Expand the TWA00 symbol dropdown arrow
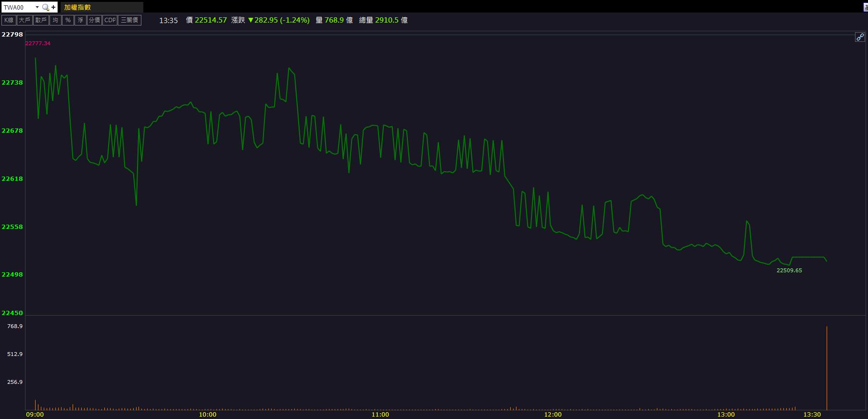This screenshot has width=868, height=419. [x=37, y=7]
